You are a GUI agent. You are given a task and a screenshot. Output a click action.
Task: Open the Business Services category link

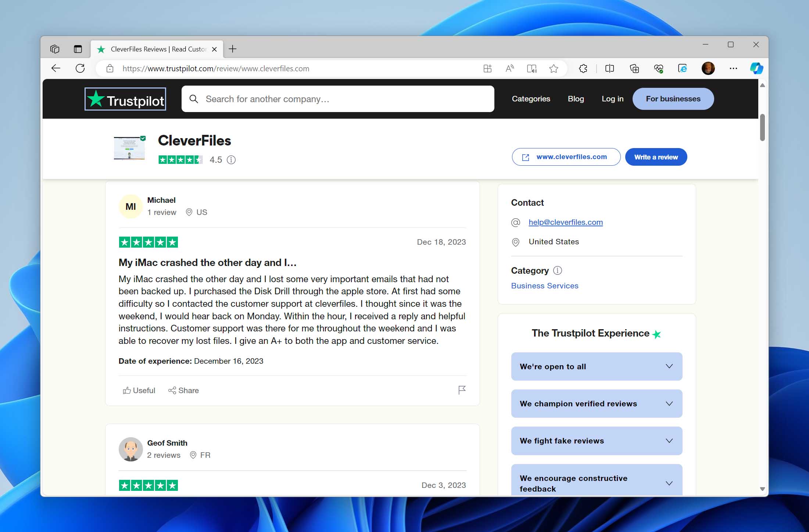click(544, 286)
